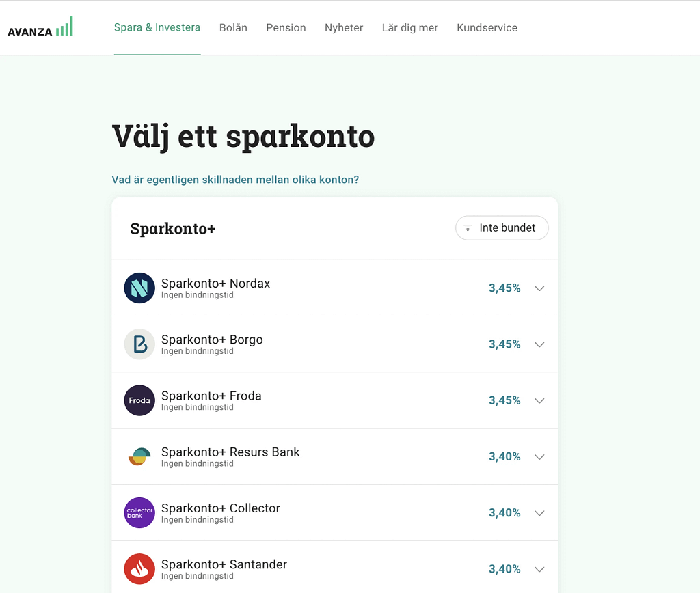Image resolution: width=700 pixels, height=593 pixels.
Task: Click the Borgo bank logo icon
Action: [x=139, y=344]
